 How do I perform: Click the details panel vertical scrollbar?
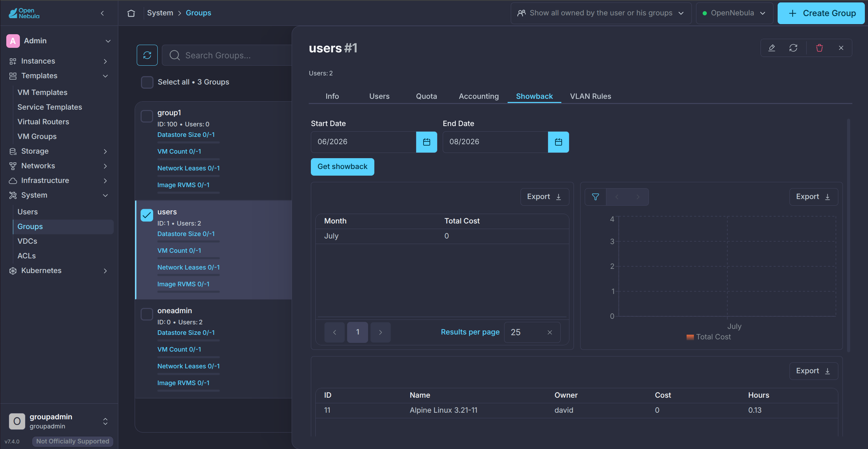(x=848, y=236)
